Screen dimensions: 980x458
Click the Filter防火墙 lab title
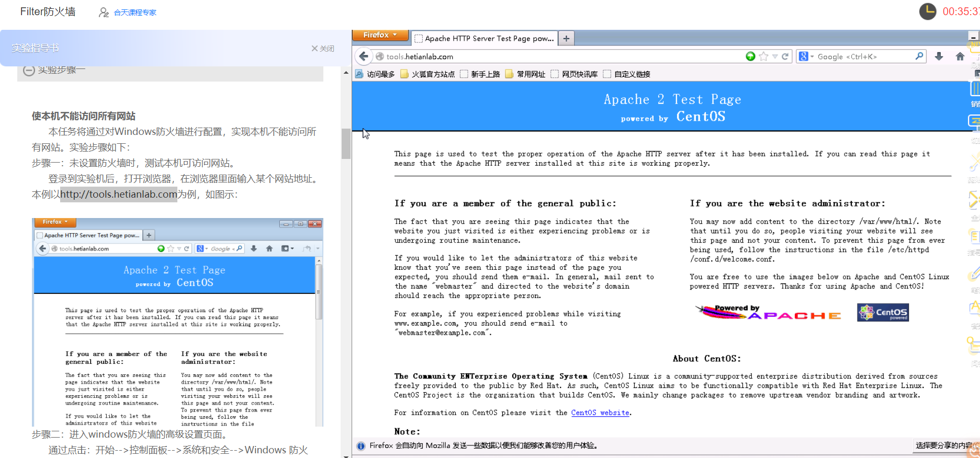(x=48, y=12)
